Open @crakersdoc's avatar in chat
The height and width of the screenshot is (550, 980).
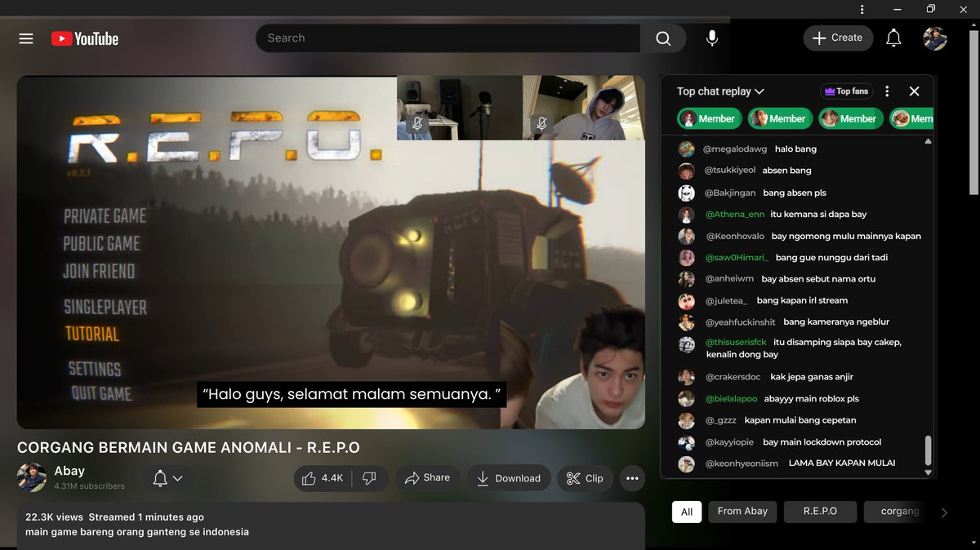point(687,377)
